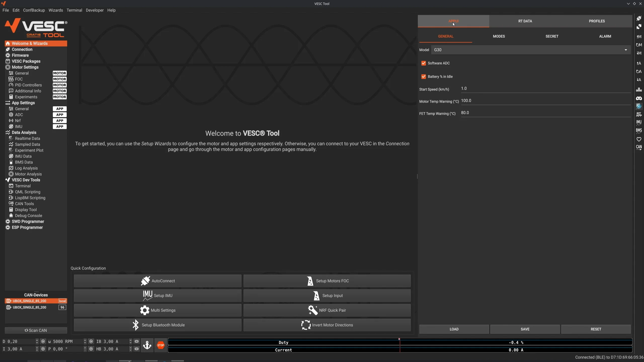The image size is (644, 362).
Task: Click the brake icon next to IB 3,00 A
Action: (x=137, y=341)
